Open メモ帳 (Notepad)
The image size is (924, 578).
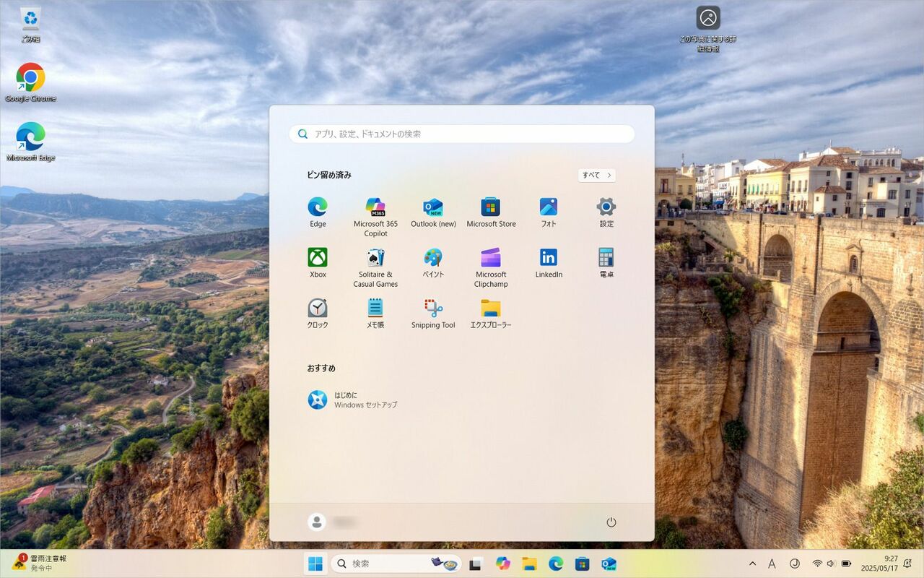coord(375,314)
